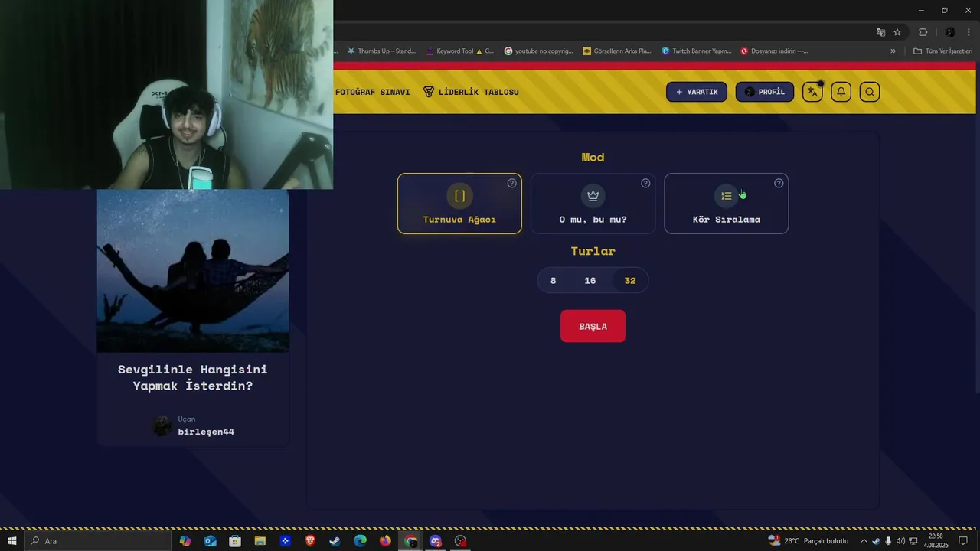The height and width of the screenshot is (551, 980).
Task: Open help for O mu, bu mu? mode
Action: tap(645, 184)
